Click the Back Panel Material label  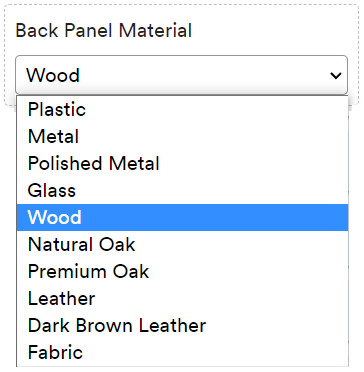[x=104, y=31]
